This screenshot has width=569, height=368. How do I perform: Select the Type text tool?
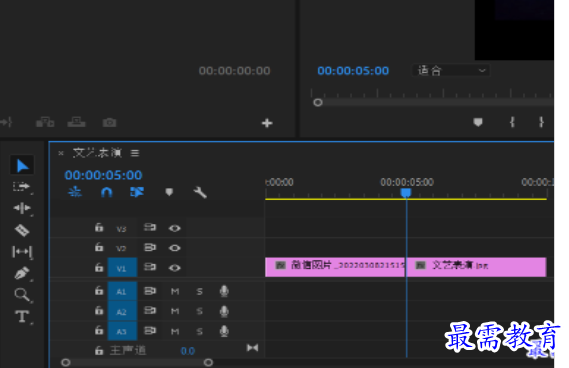pyautogui.click(x=22, y=316)
